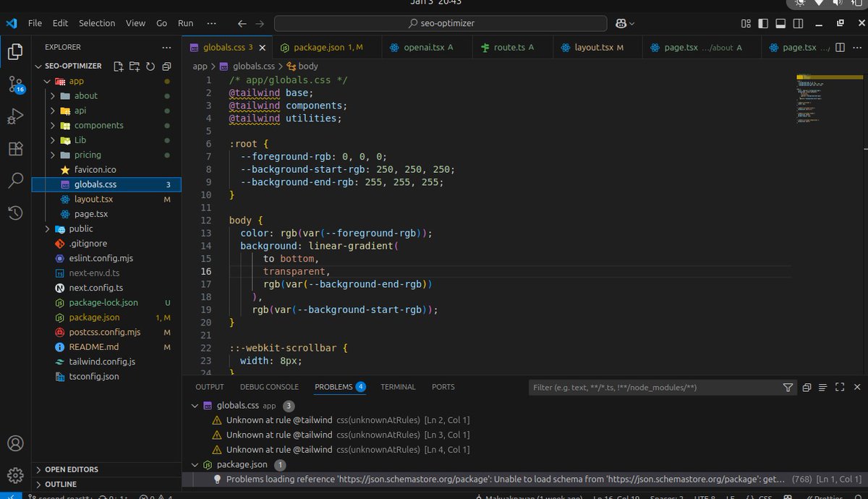Expand the pricing folder
The height and width of the screenshot is (499, 868).
click(53, 155)
